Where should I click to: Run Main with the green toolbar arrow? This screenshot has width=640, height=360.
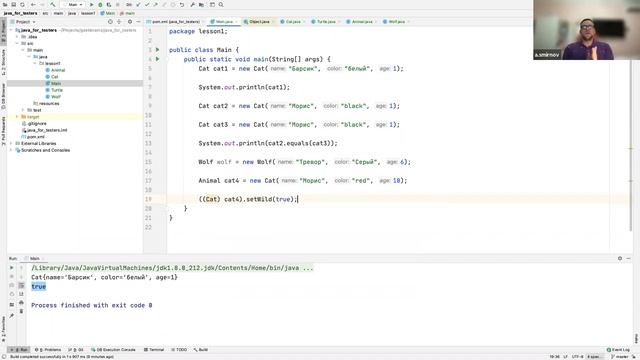pyautogui.click(x=91, y=4)
